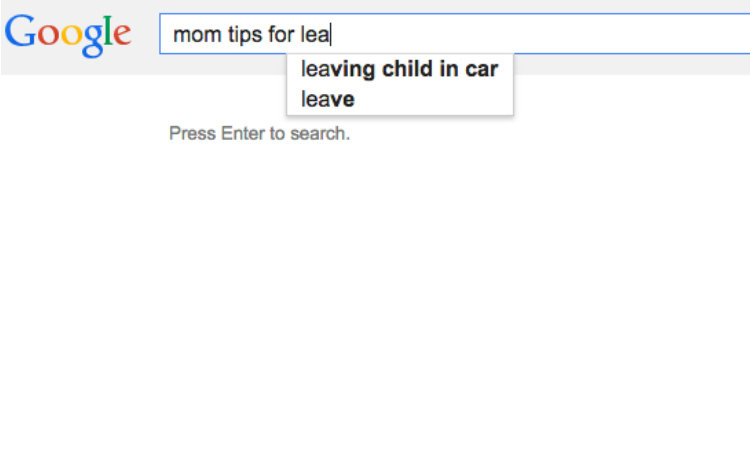Select 'leaving child in car' suggestion
Image resolution: width=750 pixels, height=450 pixels.
(400, 69)
